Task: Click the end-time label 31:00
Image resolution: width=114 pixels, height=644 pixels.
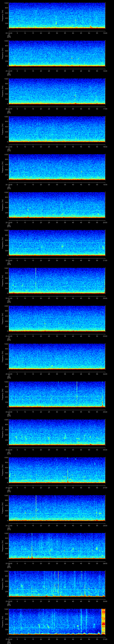Action: click(105, 639)
